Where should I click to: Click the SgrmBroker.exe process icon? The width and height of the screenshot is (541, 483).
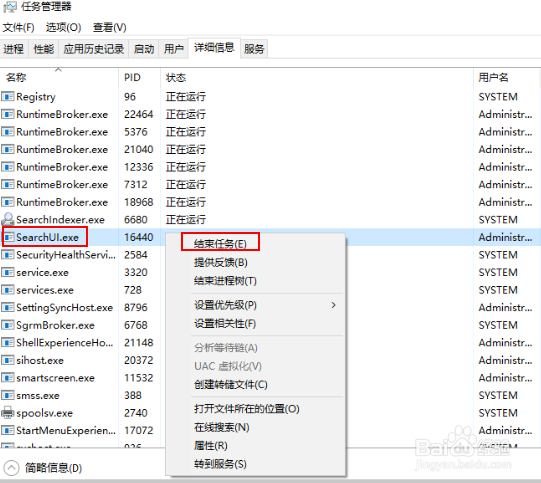[x=8, y=325]
